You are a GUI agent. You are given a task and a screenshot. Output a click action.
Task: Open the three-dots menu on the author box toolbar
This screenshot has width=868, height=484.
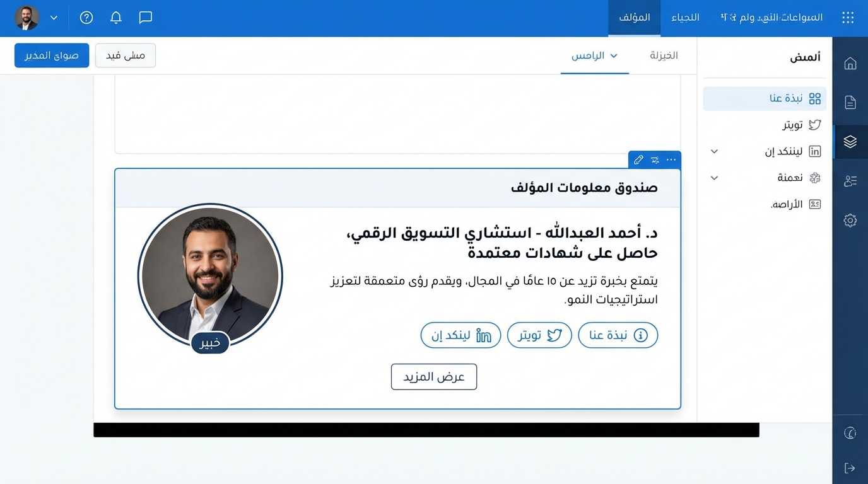(671, 159)
